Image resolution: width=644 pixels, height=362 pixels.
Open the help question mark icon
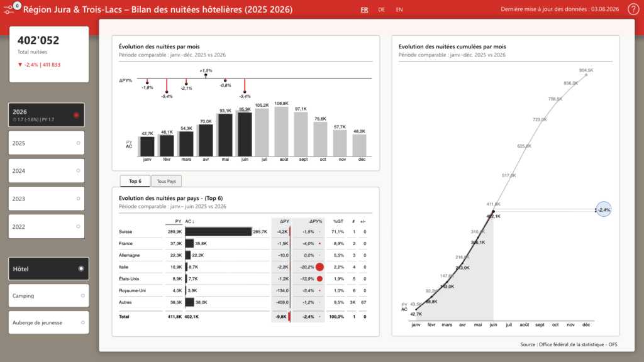click(633, 9)
